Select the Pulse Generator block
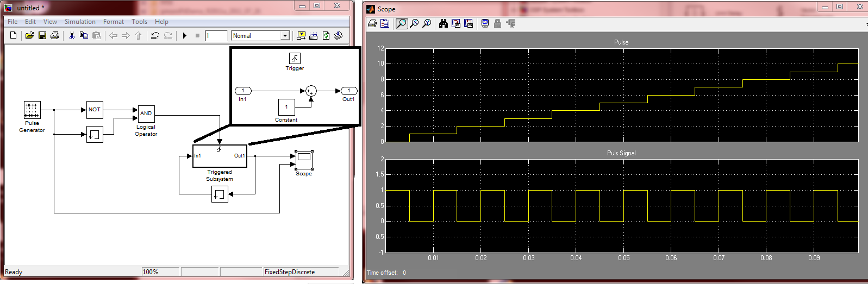This screenshot has height=284, width=868. 32,110
